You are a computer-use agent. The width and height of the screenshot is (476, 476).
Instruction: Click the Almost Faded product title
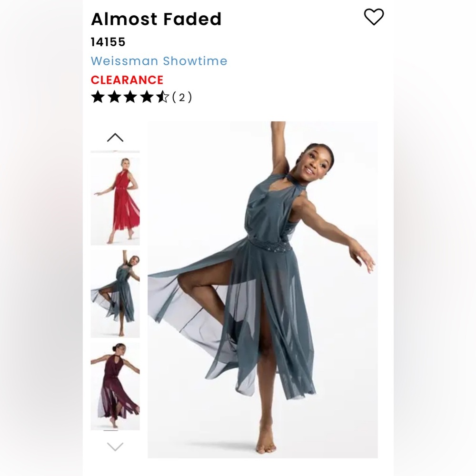(156, 19)
